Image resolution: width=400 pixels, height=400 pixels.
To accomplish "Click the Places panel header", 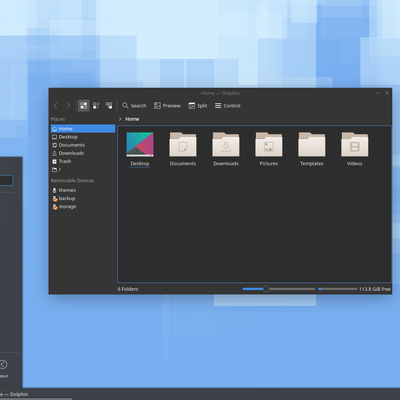I will coord(58,119).
